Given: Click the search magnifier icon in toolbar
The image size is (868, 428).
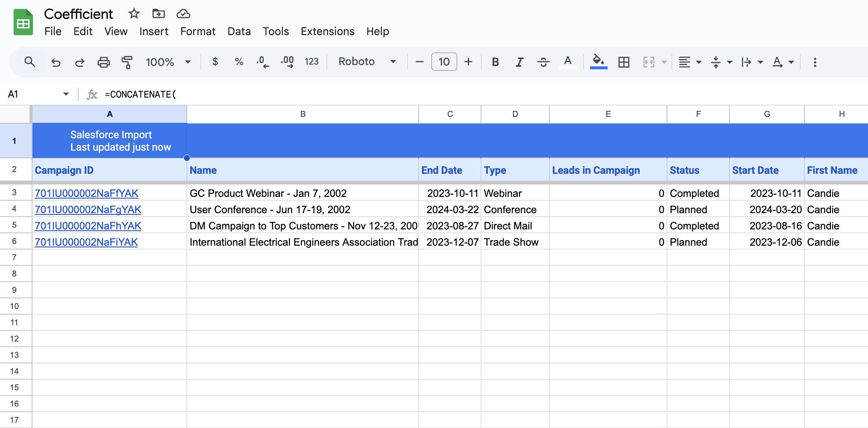Looking at the screenshot, I should pyautogui.click(x=30, y=62).
